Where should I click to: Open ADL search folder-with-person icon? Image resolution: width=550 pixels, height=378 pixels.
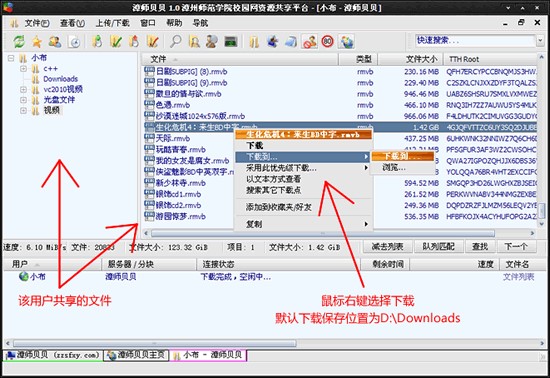(x=194, y=41)
